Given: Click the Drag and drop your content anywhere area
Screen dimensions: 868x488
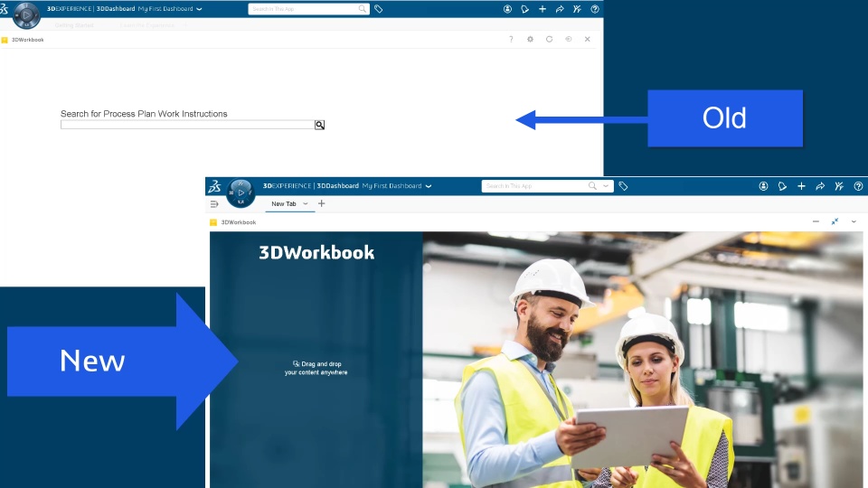Looking at the screenshot, I should [316, 368].
